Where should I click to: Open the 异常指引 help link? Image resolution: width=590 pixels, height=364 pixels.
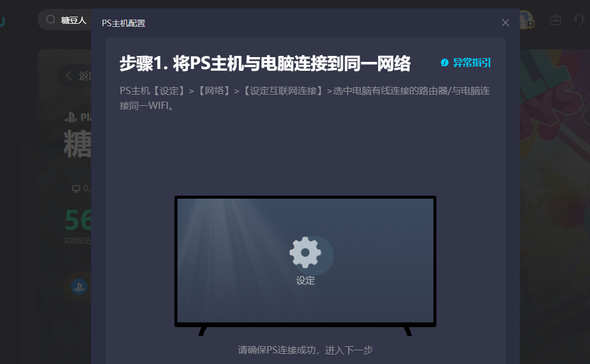pos(472,62)
